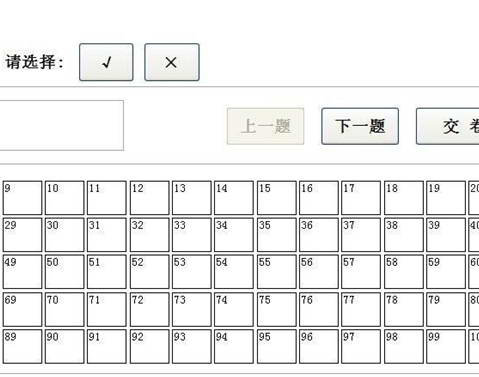Jump to question 10 cell
Viewport: 479px width, 377px height.
pos(64,198)
